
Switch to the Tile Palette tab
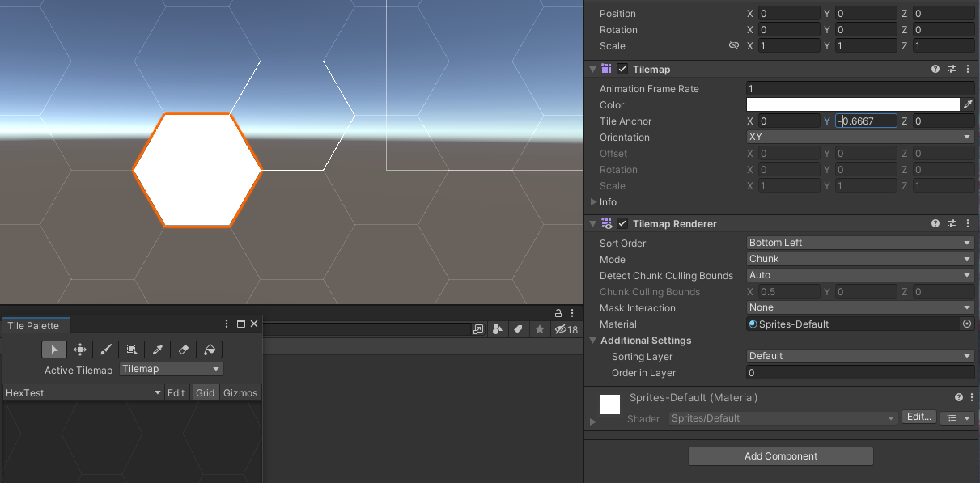click(x=33, y=325)
